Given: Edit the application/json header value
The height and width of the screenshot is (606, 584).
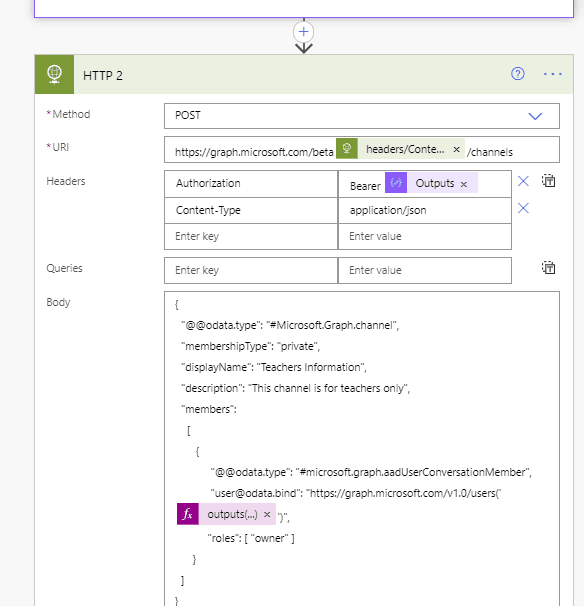Looking at the screenshot, I should [x=425, y=211].
